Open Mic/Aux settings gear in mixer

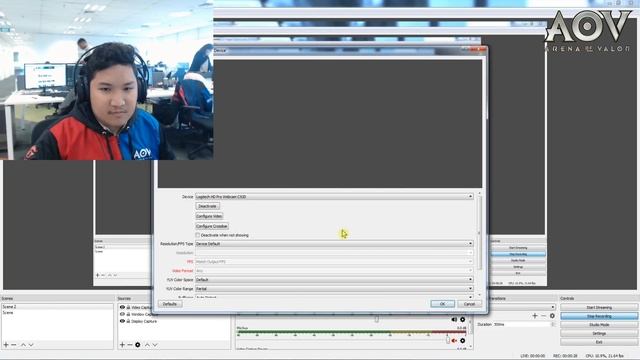click(462, 340)
